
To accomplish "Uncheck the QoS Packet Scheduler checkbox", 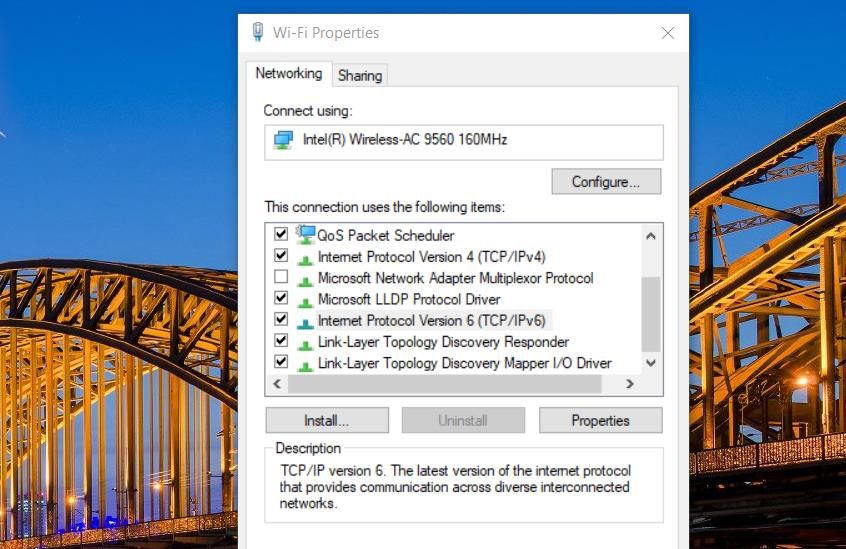I will point(281,234).
